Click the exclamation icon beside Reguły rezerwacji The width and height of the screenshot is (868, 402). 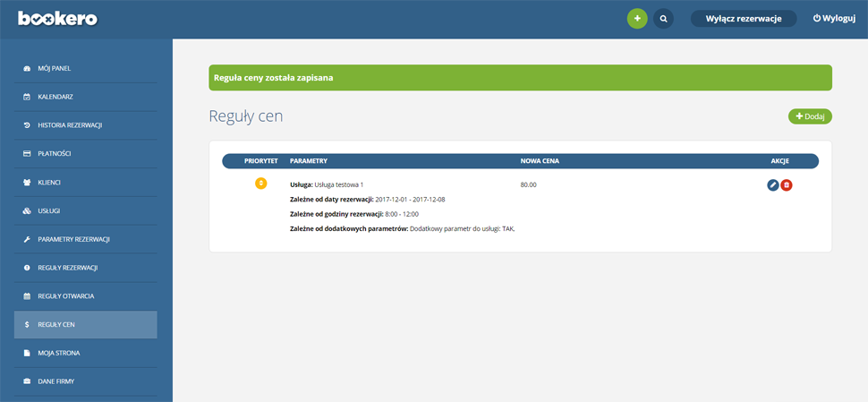coord(27,268)
